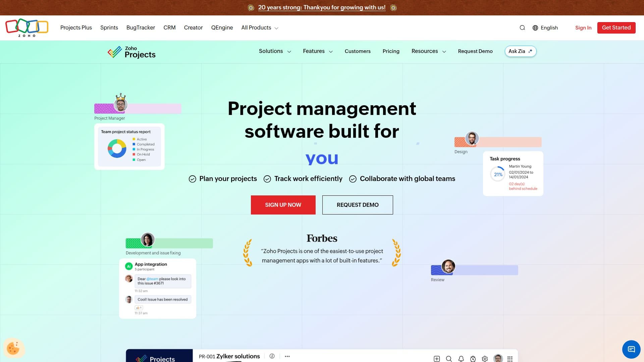644x362 pixels.
Task: Expand the Solutions menu
Action: point(275,51)
